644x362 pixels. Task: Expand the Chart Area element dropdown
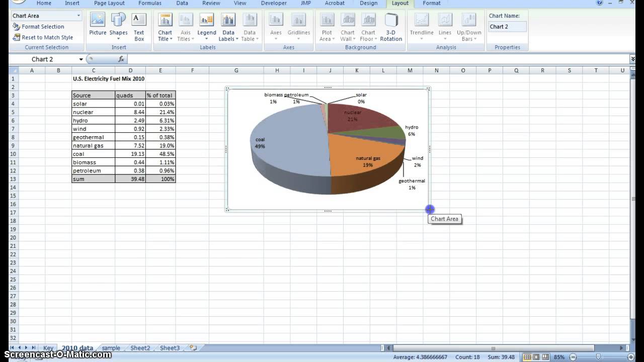(78, 16)
